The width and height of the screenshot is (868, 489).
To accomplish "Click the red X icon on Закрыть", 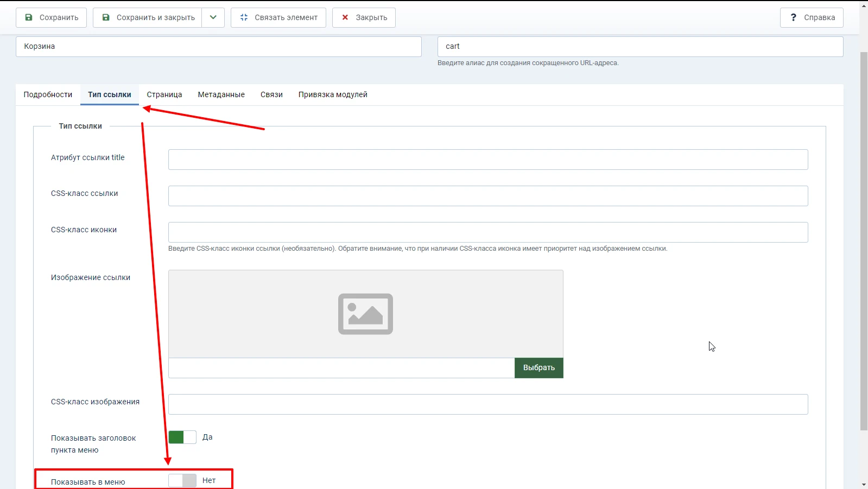I will (345, 17).
